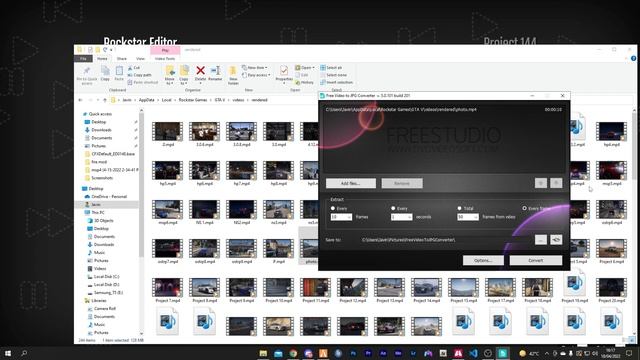This screenshot has height=360, width=640.
Task: Click the Play contextual tab
Action: pyautogui.click(x=165, y=51)
